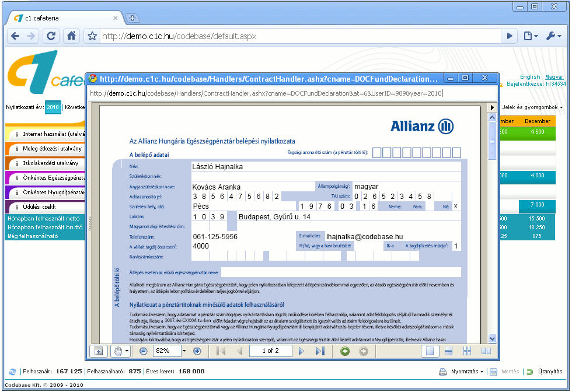Go to the previous PDF page
The width and height of the screenshot is (572, 392).
point(240,351)
